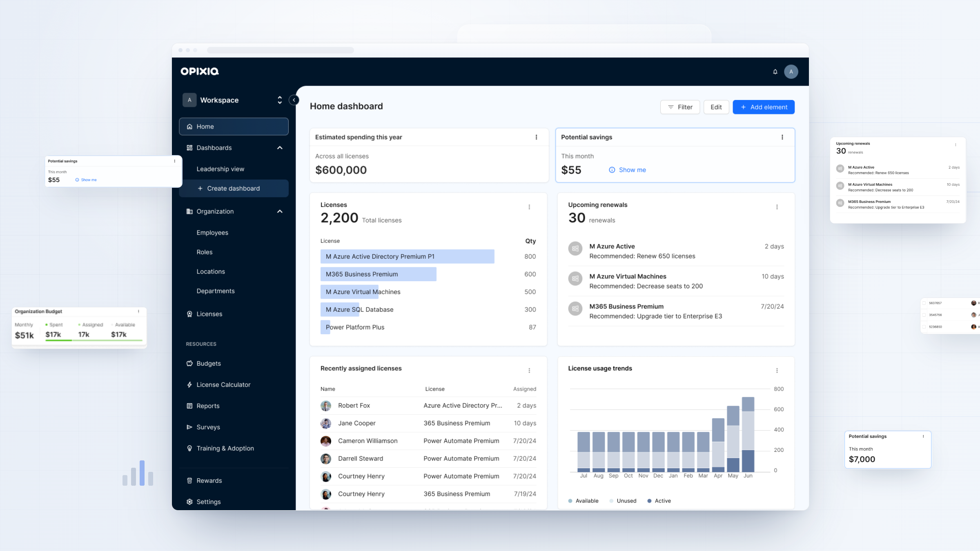
Task: Click the Jun bar in usage chart
Action: 748,434
